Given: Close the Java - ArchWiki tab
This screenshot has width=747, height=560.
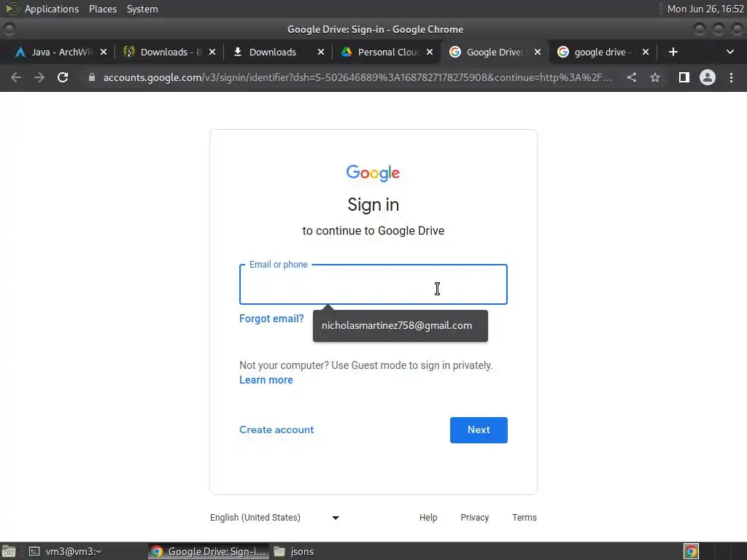Looking at the screenshot, I should click(x=104, y=52).
